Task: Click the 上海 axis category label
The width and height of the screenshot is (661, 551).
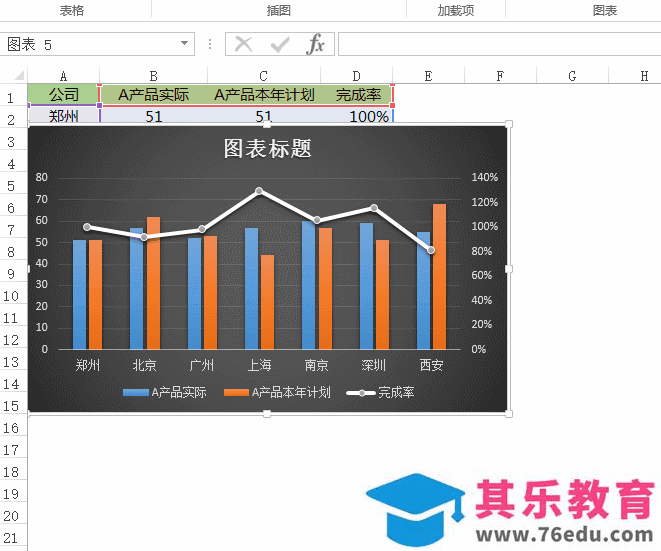Action: click(x=259, y=365)
